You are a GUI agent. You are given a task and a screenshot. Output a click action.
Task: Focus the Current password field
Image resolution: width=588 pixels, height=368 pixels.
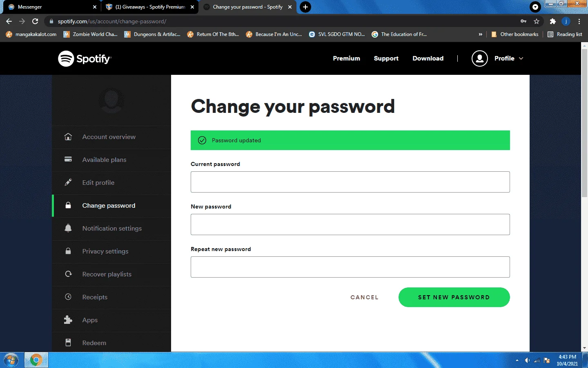pos(350,182)
